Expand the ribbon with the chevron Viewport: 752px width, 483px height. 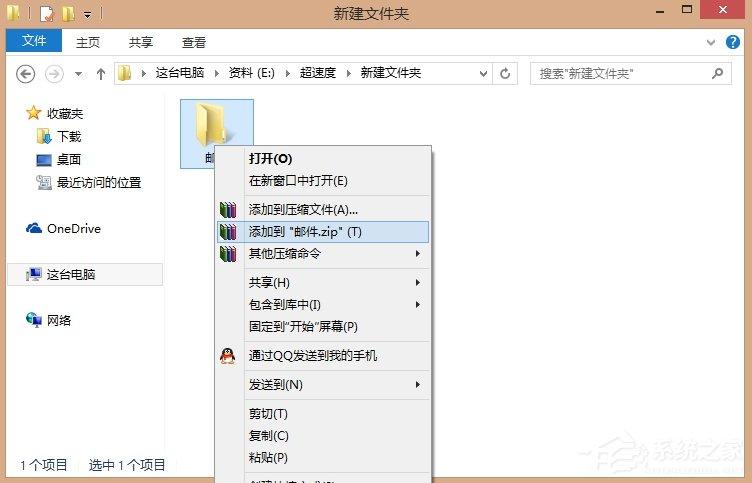pyautogui.click(x=711, y=43)
